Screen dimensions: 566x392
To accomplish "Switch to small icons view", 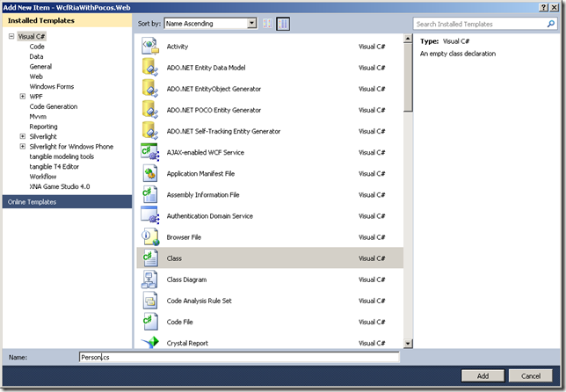I will (x=267, y=24).
